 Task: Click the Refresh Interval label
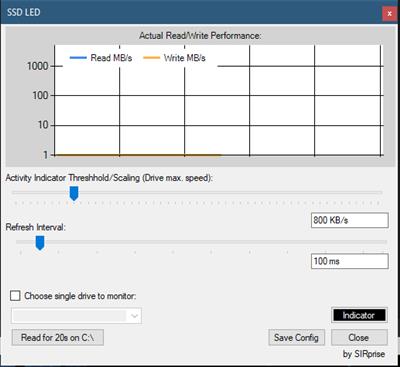pyautogui.click(x=36, y=227)
